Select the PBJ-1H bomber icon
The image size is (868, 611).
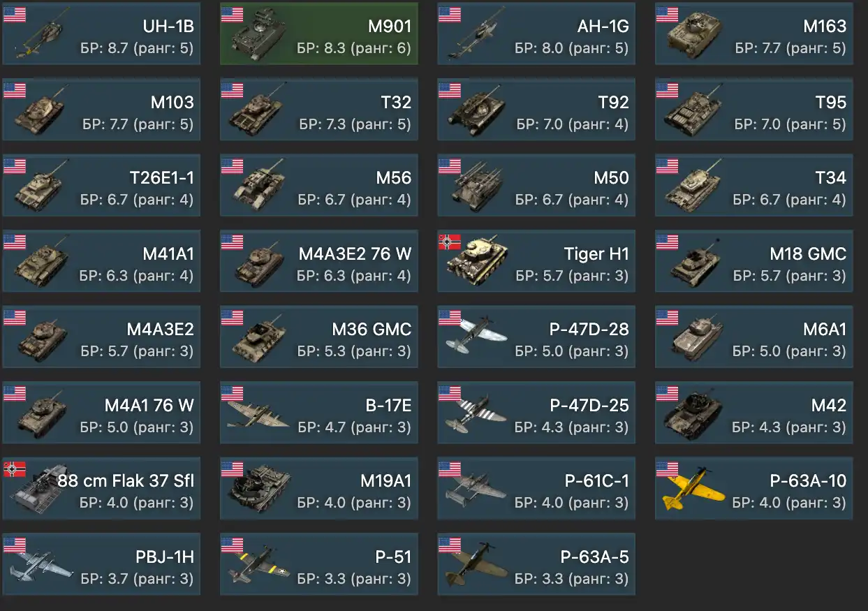[x=41, y=564]
